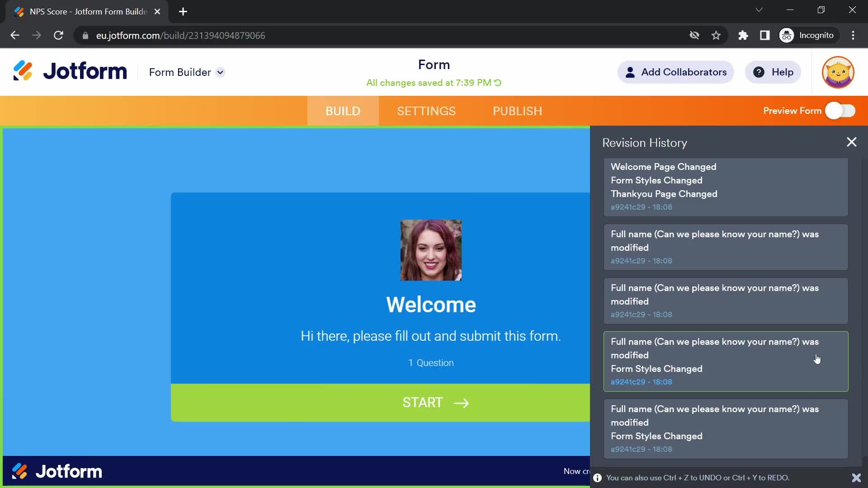Select the BUILD tab
The height and width of the screenshot is (488, 868).
[342, 111]
